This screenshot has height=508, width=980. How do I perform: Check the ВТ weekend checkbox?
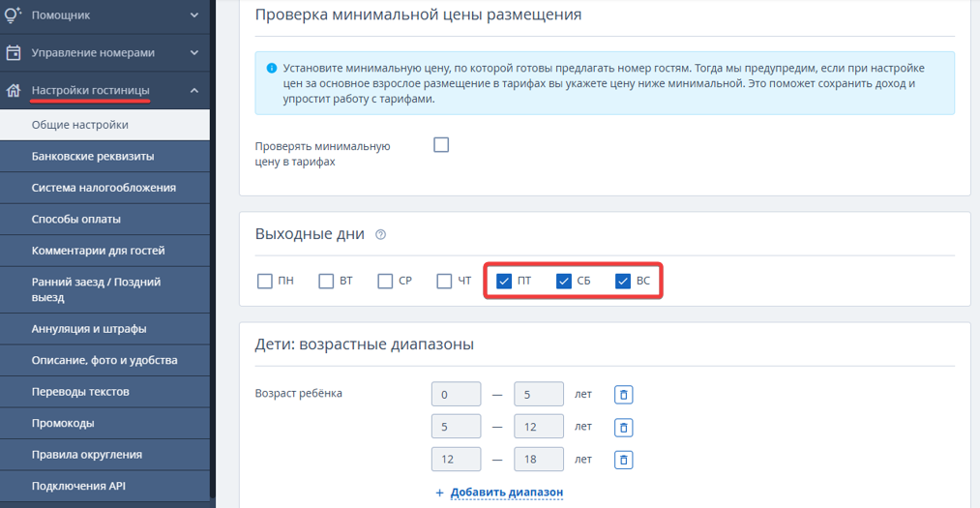tap(326, 282)
